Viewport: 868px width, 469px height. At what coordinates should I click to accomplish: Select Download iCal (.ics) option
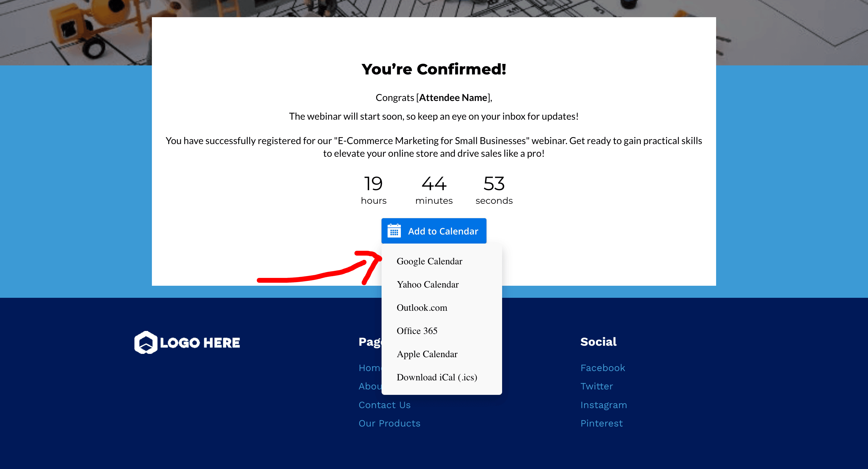(x=437, y=377)
